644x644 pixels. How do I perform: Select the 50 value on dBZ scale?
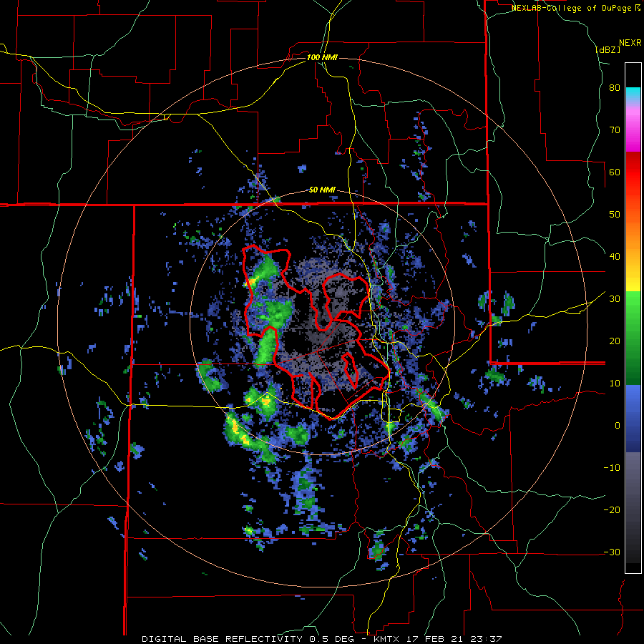615,215
